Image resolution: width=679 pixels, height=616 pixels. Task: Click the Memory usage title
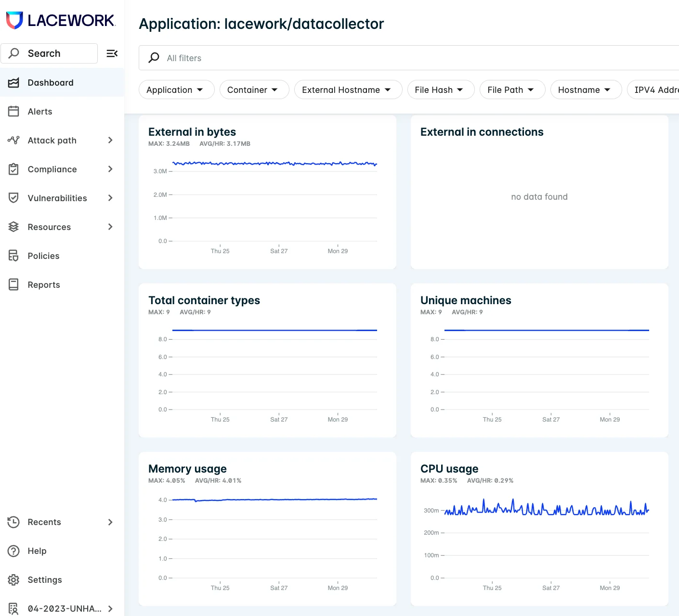[x=187, y=469]
